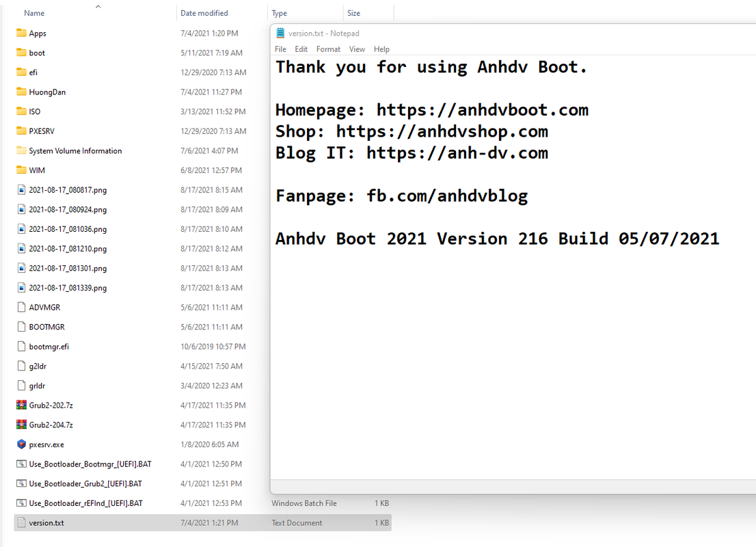Open the Help menu in Notepad
The width and height of the screenshot is (756, 547).
pos(381,49)
